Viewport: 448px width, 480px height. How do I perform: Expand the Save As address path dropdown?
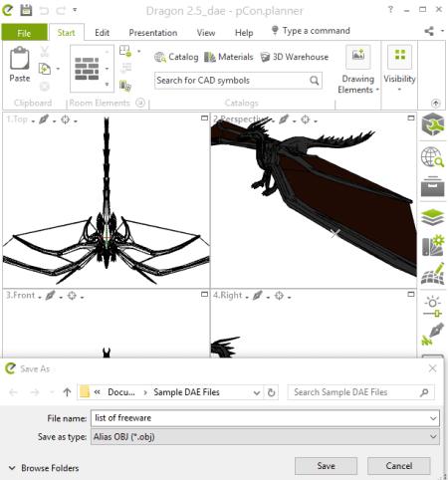[257, 392]
